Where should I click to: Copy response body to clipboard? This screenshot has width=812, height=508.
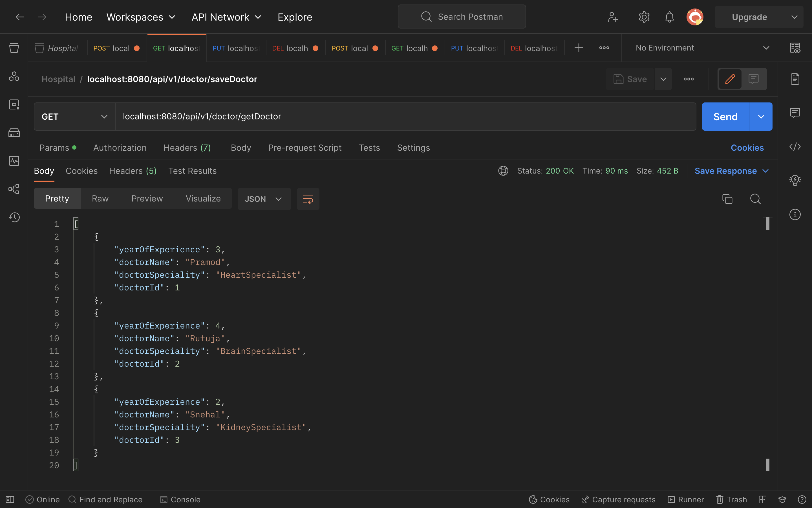tap(727, 199)
